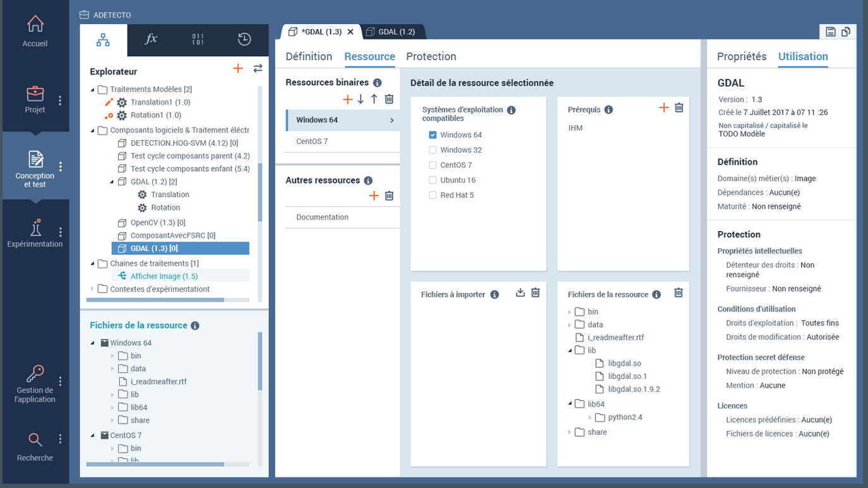Move binary resource down with arrow
Viewport: 868px width, 488px height.
click(361, 99)
